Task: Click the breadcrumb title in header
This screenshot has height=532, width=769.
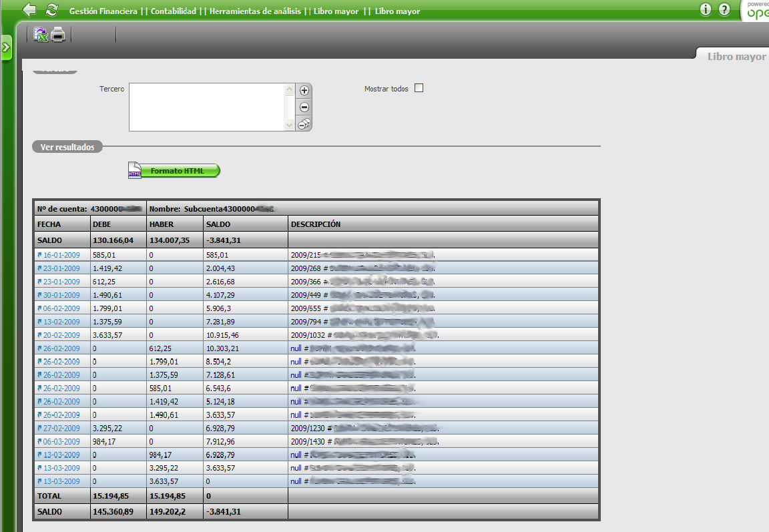Action: pyautogui.click(x=244, y=11)
